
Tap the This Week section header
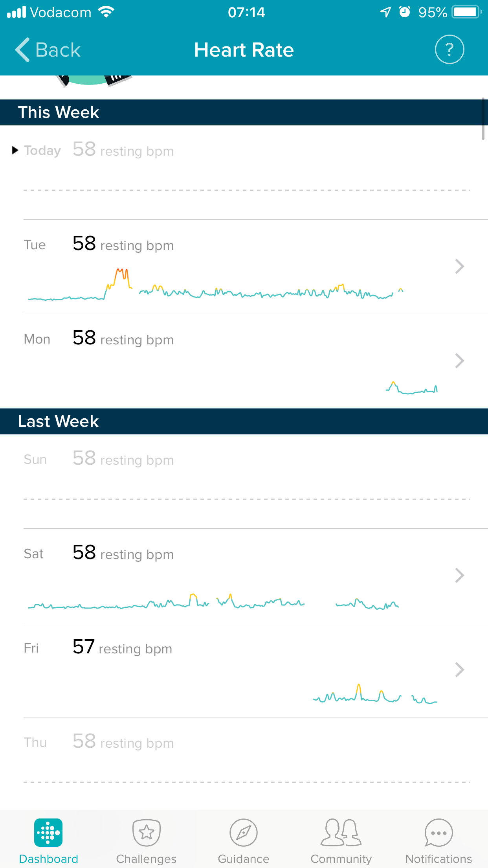[x=59, y=112]
